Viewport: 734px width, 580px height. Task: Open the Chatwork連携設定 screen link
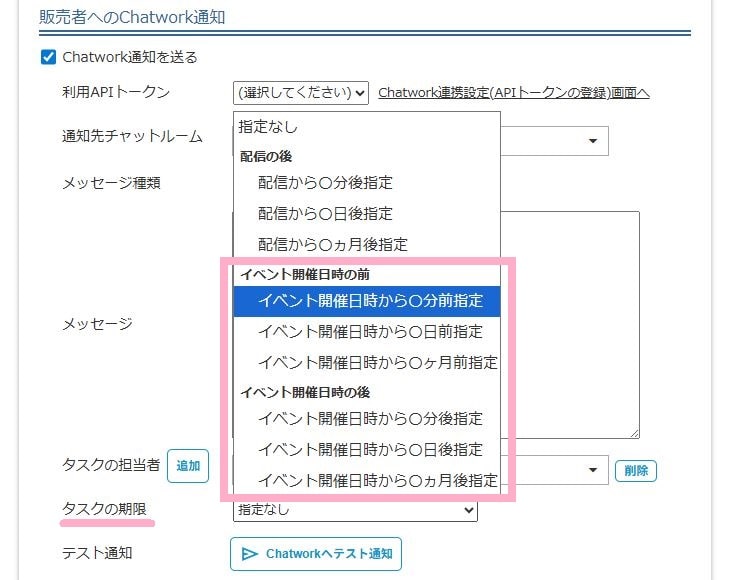[514, 93]
